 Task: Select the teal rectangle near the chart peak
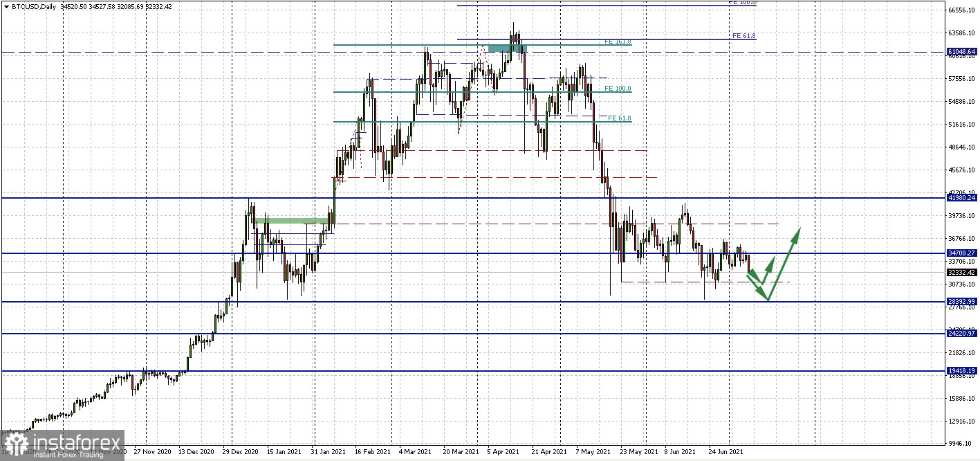click(x=507, y=48)
